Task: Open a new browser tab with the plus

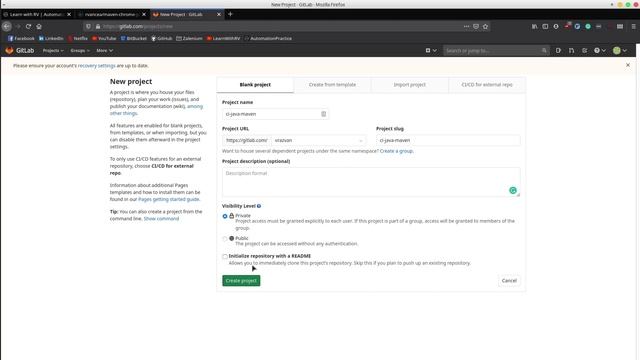Action: point(230,14)
